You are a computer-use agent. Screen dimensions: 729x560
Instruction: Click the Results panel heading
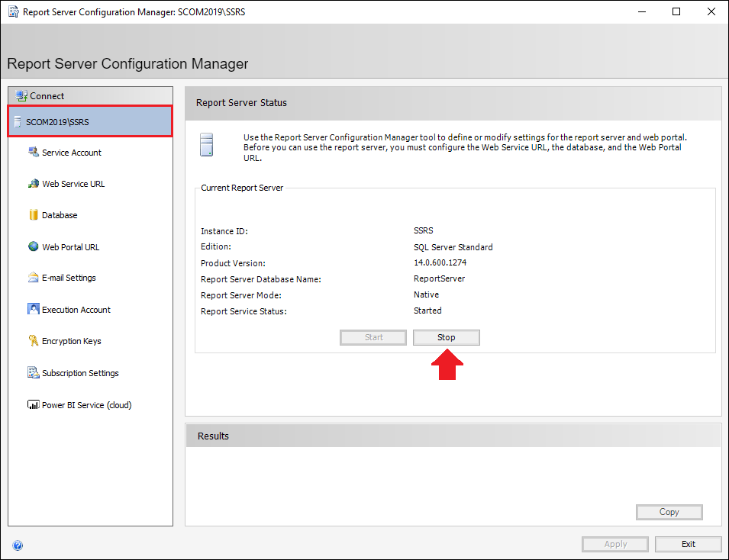[x=213, y=436]
